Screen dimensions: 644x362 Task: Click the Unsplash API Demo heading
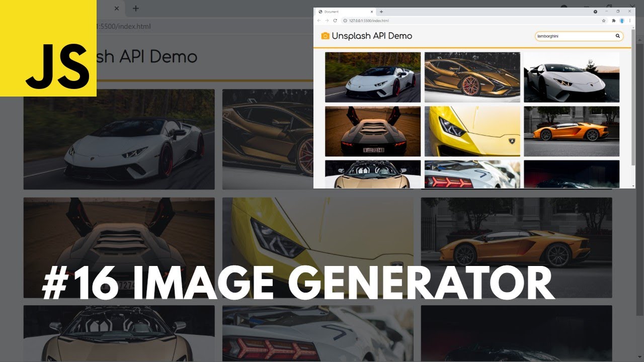point(372,36)
